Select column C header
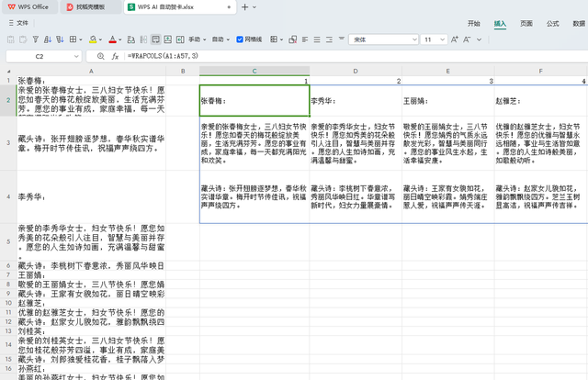 [x=254, y=71]
